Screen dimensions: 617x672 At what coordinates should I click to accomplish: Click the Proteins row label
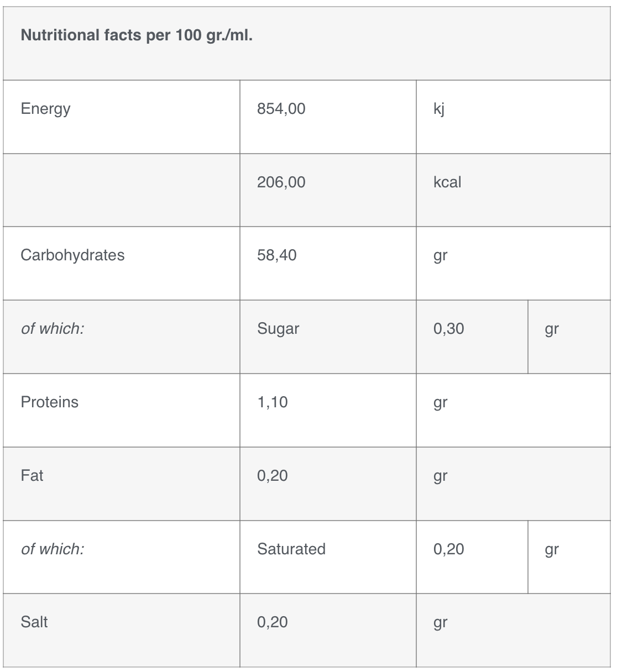49,402
